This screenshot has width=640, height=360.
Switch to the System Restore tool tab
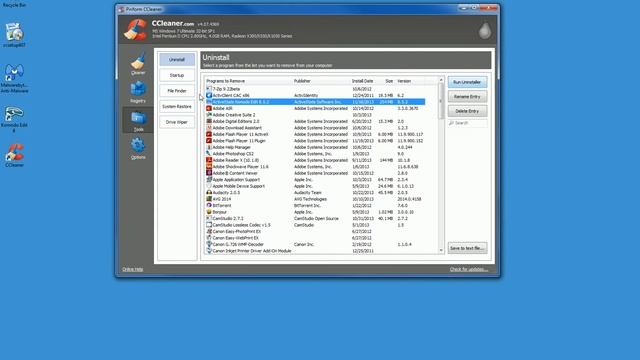coord(177,106)
